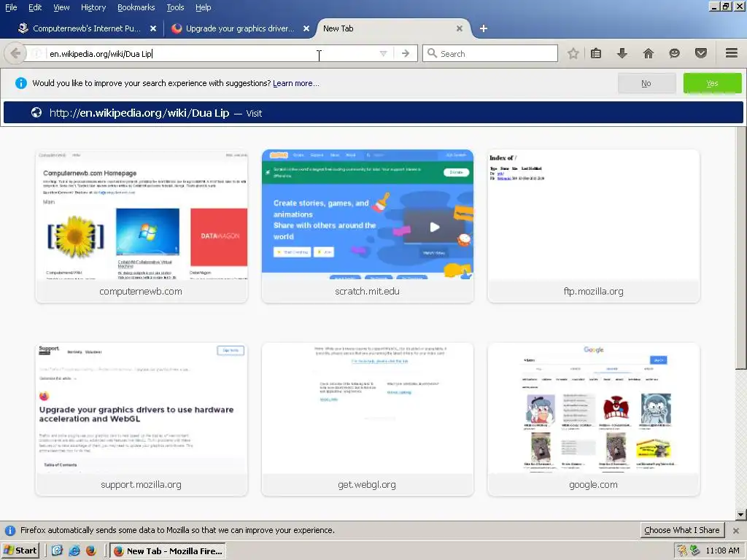Open the File menu

click(x=11, y=7)
